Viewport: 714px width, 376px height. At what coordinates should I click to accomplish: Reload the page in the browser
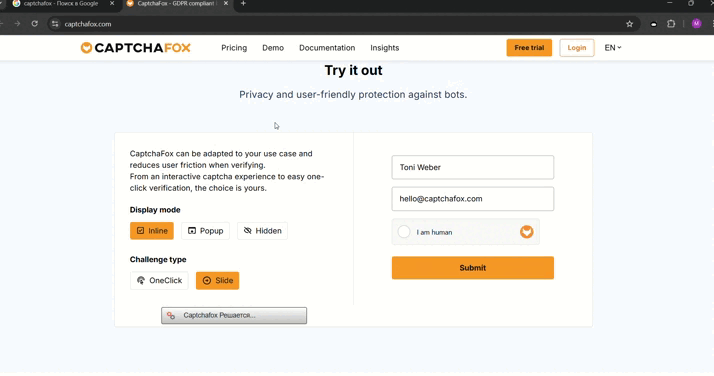35,24
